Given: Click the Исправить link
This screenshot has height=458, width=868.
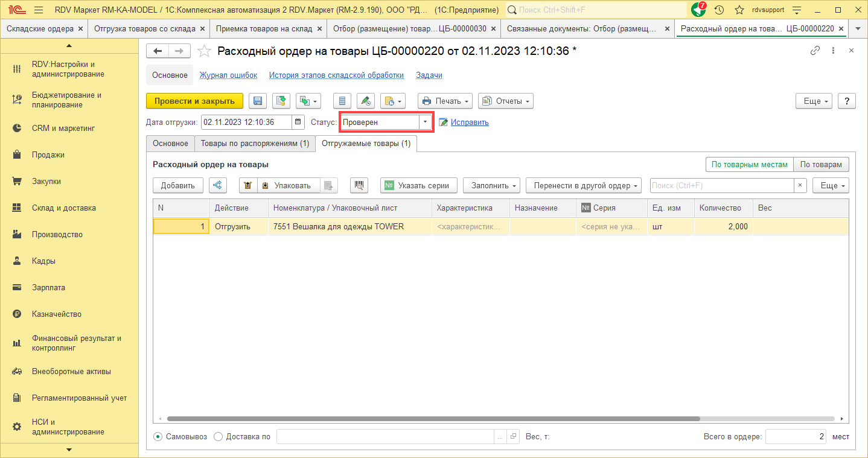Looking at the screenshot, I should (469, 122).
